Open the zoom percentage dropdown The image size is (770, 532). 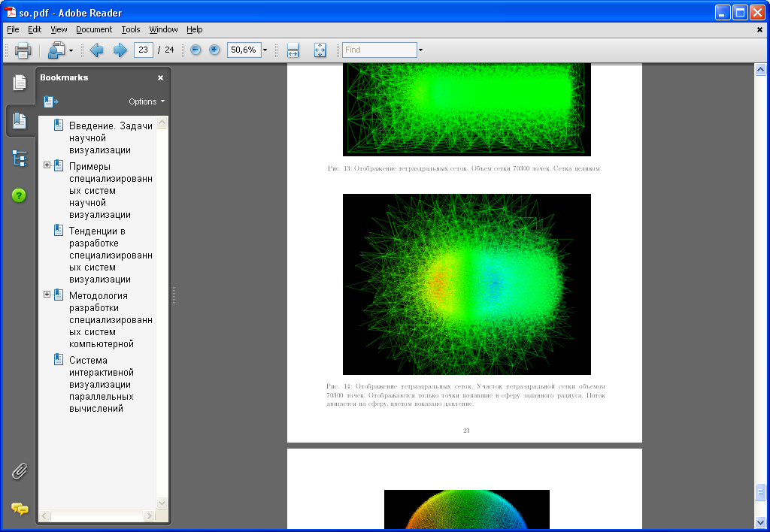coord(265,50)
